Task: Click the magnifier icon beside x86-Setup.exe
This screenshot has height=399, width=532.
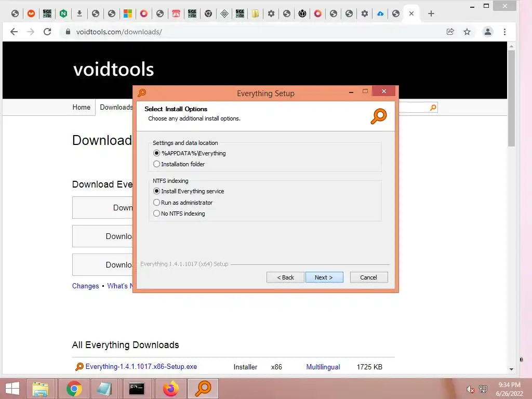Action: point(79,366)
